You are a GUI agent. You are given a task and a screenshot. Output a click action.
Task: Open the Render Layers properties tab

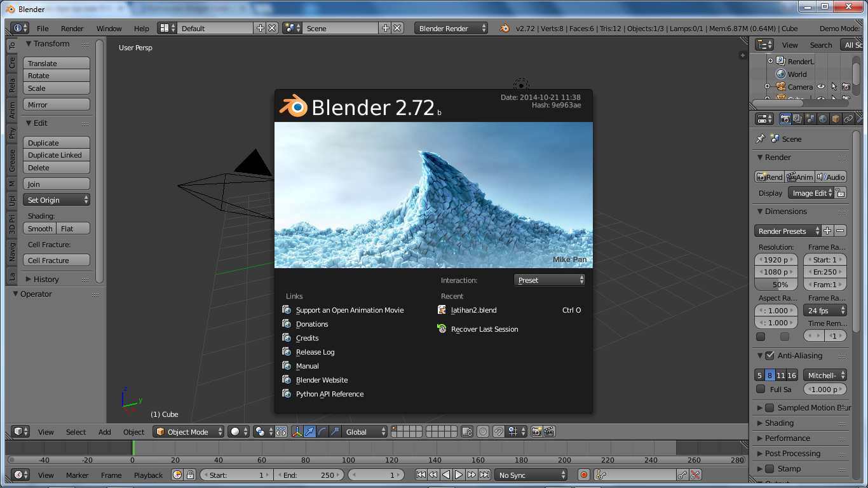pos(798,119)
